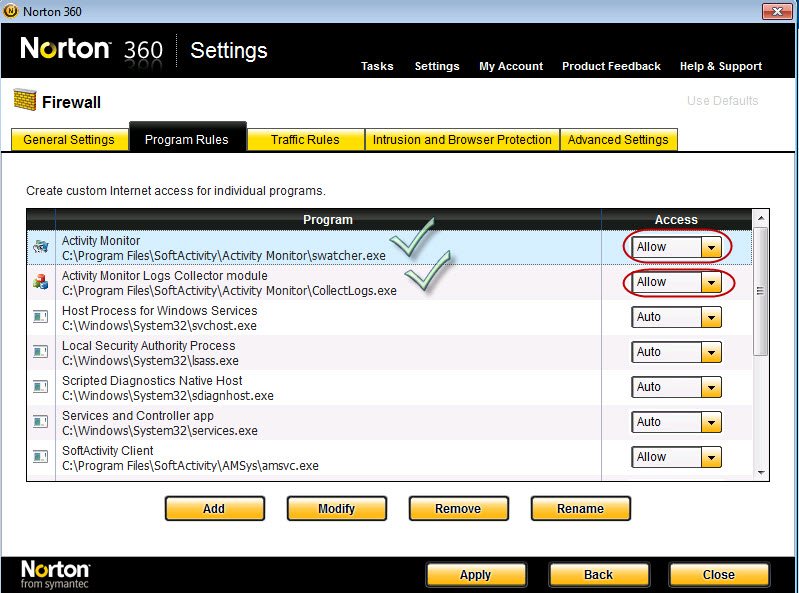Click the Program column header
Screen dimensions: 799x593
click(328, 220)
